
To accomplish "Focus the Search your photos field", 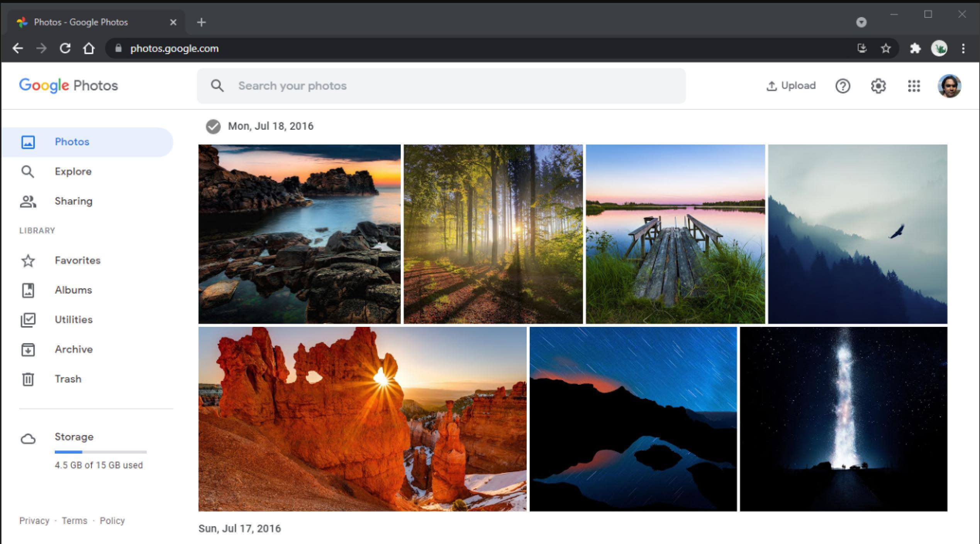I will tap(441, 86).
